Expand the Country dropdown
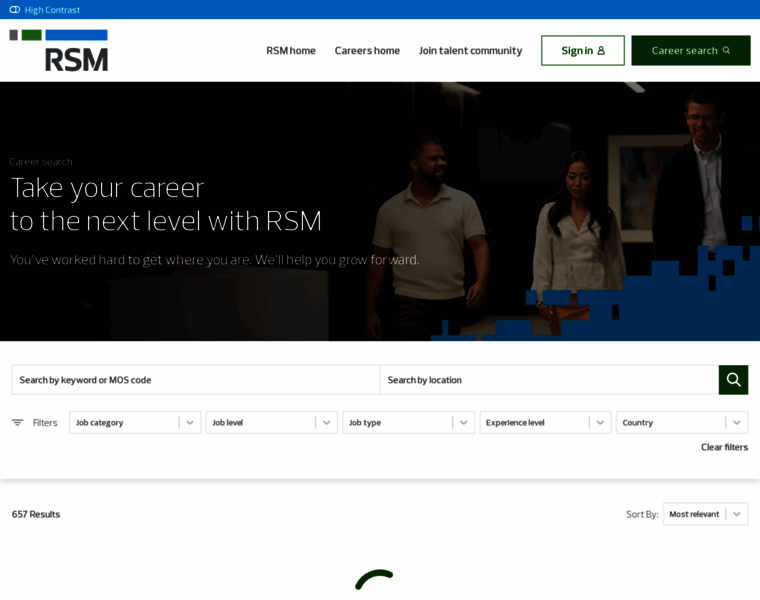 click(682, 423)
